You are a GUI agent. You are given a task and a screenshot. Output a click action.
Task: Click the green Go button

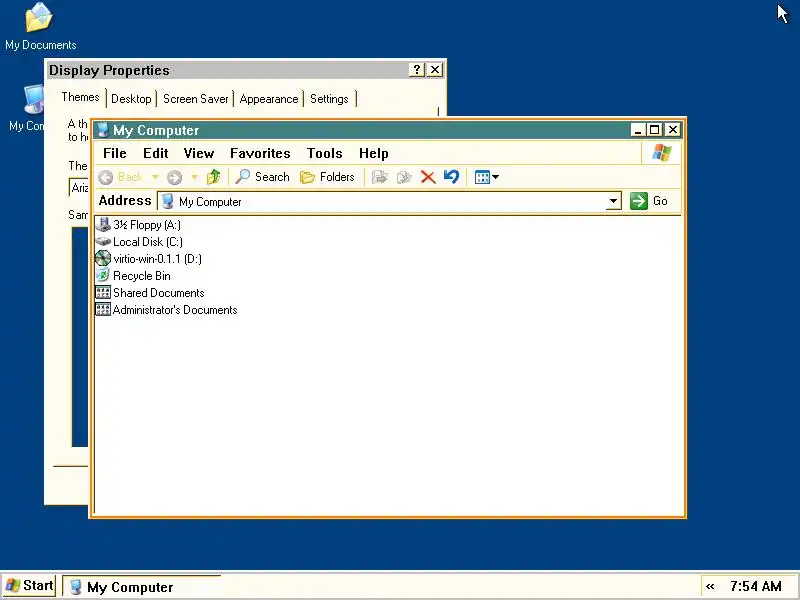coord(648,201)
